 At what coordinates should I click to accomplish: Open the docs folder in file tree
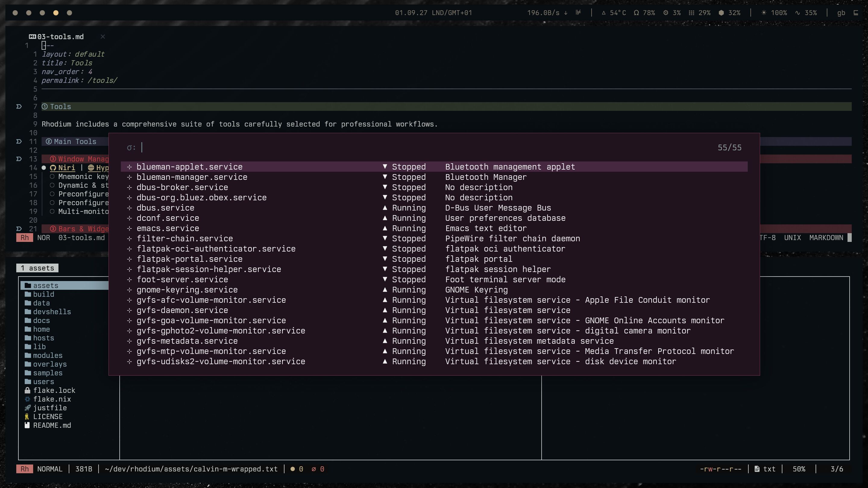pos(41,321)
